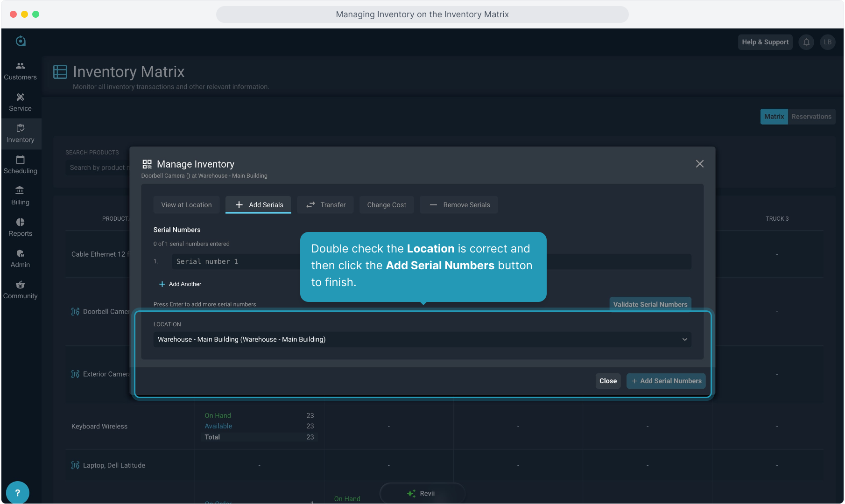The width and height of the screenshot is (845, 504).
Task: Select the Change Cost tab
Action: click(x=387, y=205)
